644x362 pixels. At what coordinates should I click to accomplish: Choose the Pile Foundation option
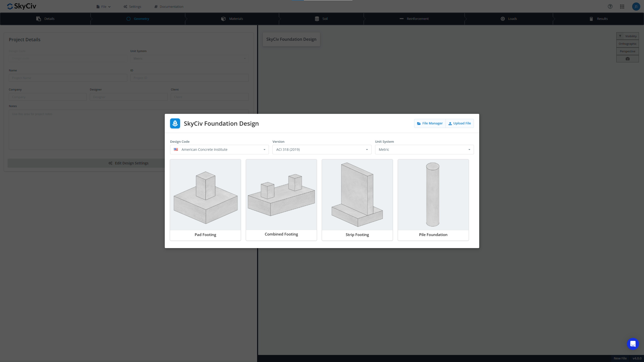tap(433, 200)
